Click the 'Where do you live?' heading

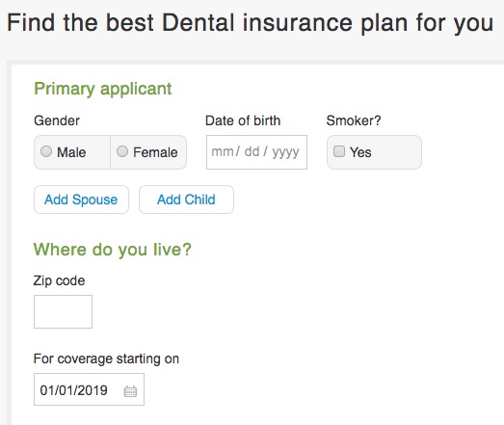tap(113, 250)
